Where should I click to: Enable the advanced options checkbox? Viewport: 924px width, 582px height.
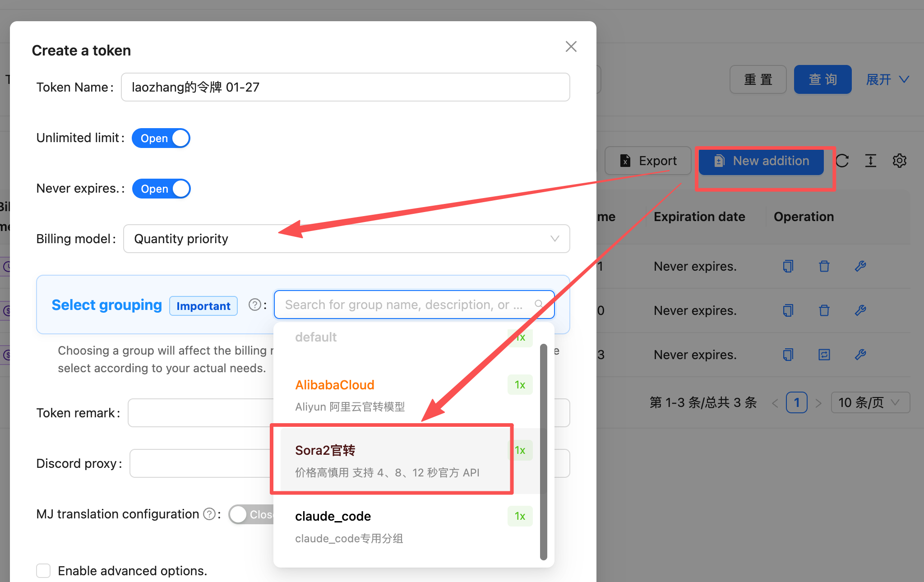point(43,570)
